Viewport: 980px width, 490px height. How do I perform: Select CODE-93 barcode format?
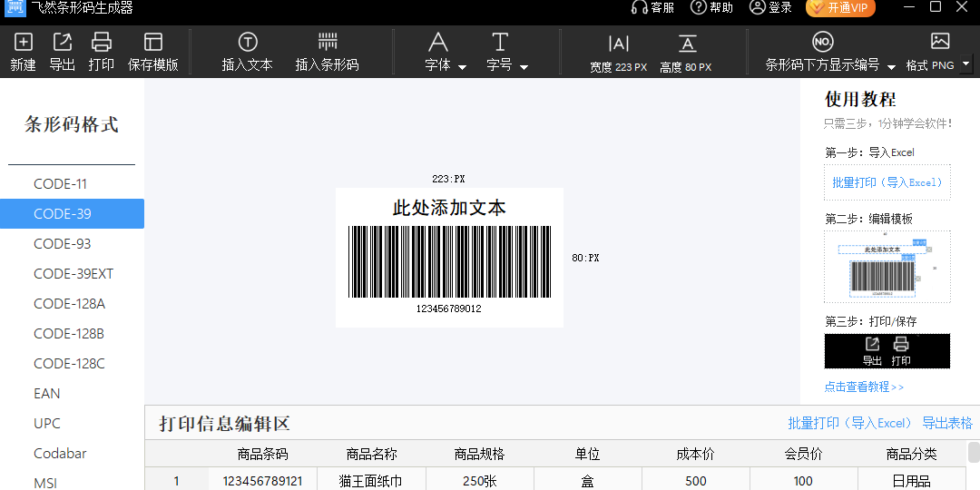(72, 244)
